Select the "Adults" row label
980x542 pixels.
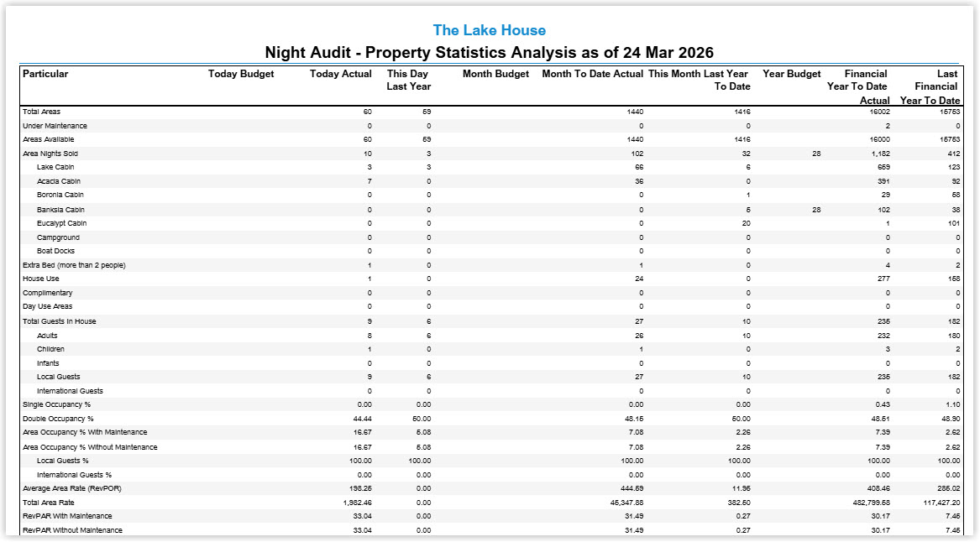(47, 336)
